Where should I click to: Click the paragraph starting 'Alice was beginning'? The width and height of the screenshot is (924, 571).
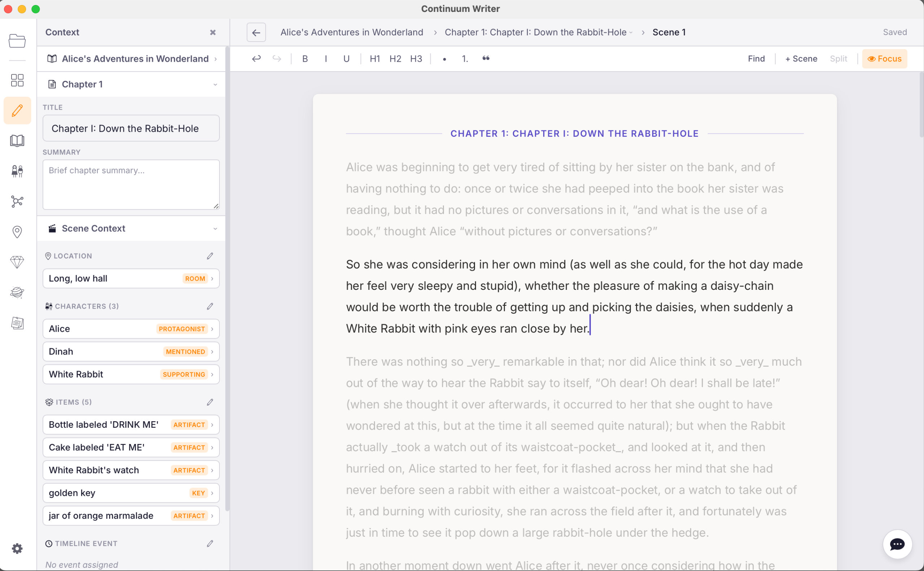[565, 199]
